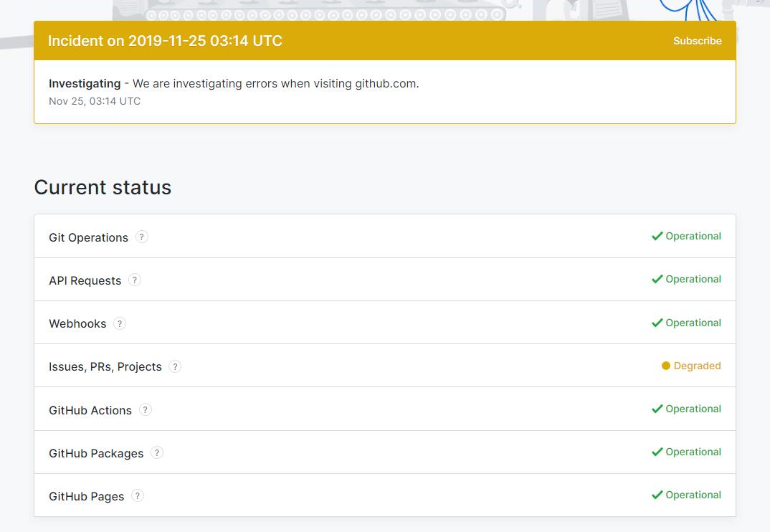770x532 pixels.
Task: Click the yellow Degraded status dot
Action: (x=666, y=366)
